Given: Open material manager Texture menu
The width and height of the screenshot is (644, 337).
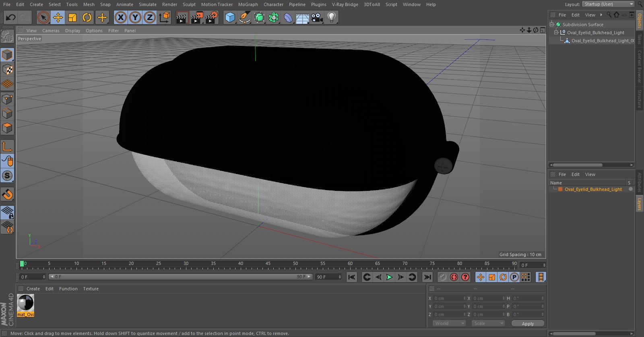Looking at the screenshot, I should tap(91, 289).
